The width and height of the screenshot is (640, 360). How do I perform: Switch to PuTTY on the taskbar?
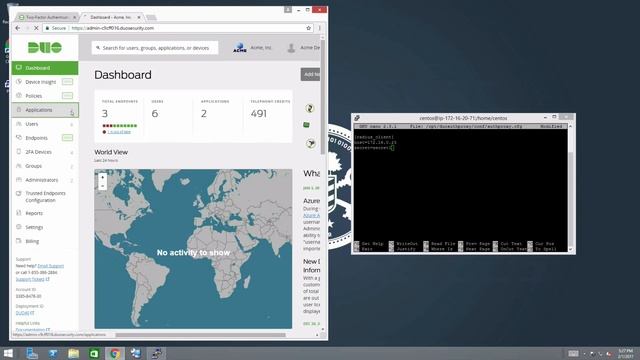coord(157,353)
